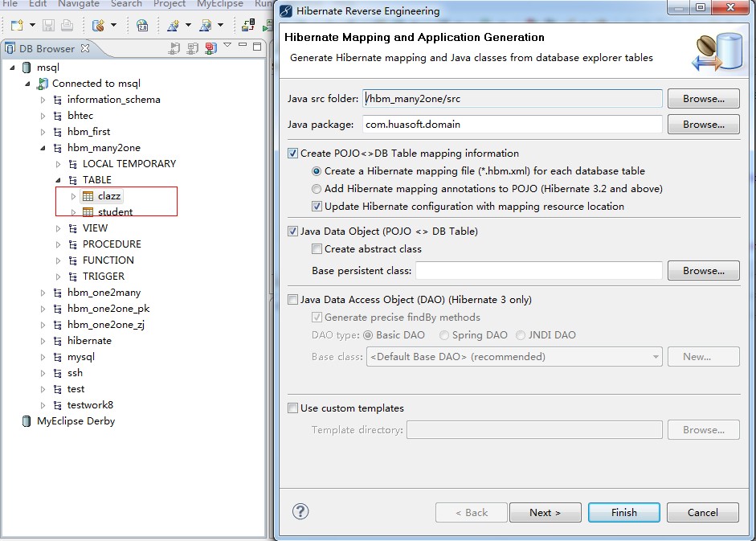Enable Use custom templates checkbox

pos(292,408)
